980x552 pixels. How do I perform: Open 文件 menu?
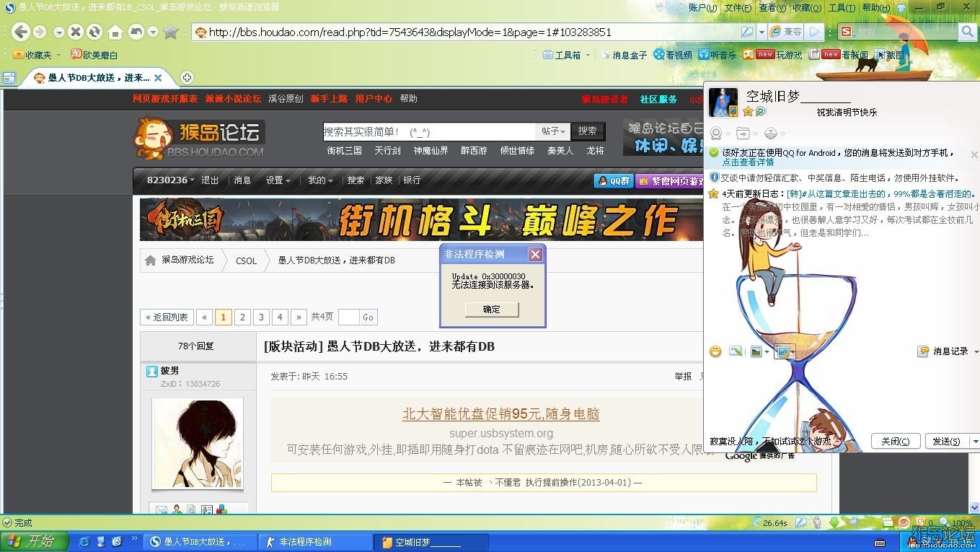click(x=738, y=8)
